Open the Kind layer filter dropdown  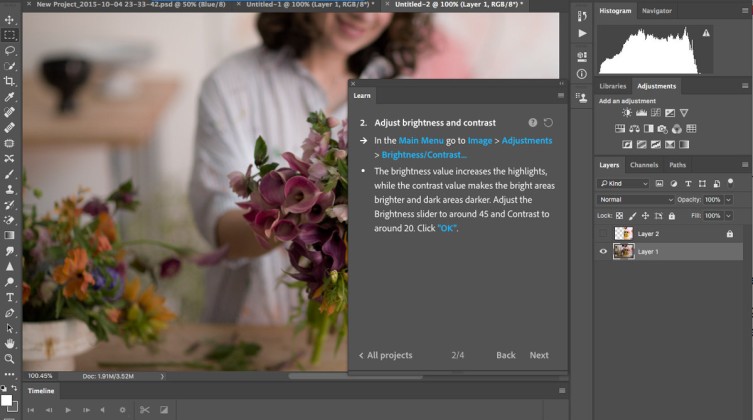624,184
